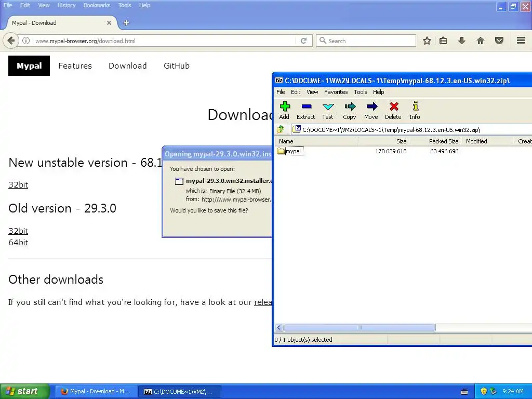Click the Copy icon in 7-Zip toolbar
Viewport: 532px width, 399px height.
coord(350,111)
